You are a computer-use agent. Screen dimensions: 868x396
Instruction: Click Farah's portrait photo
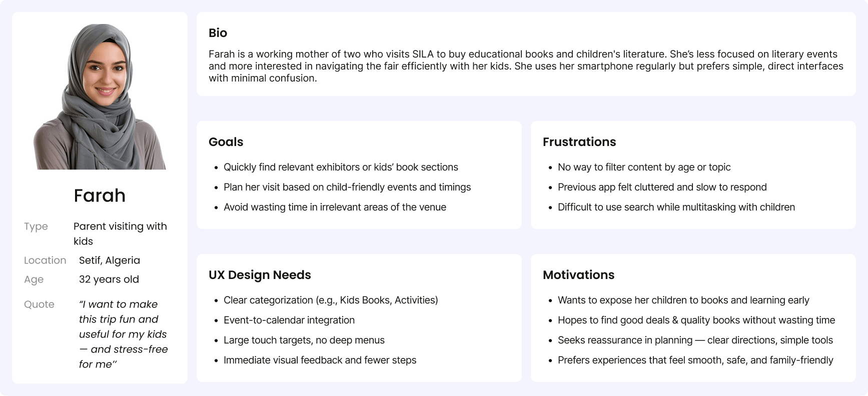click(x=100, y=96)
